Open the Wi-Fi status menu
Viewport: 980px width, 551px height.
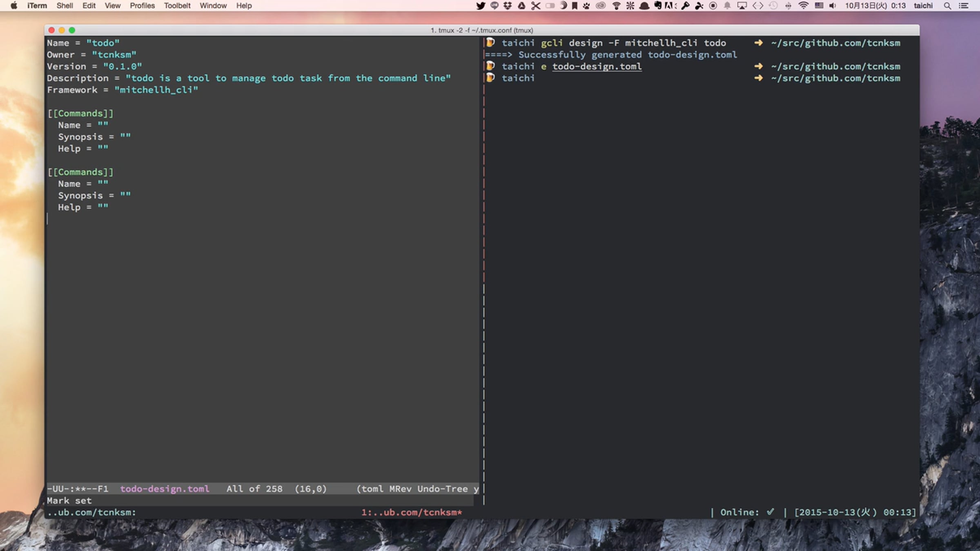[x=803, y=6]
